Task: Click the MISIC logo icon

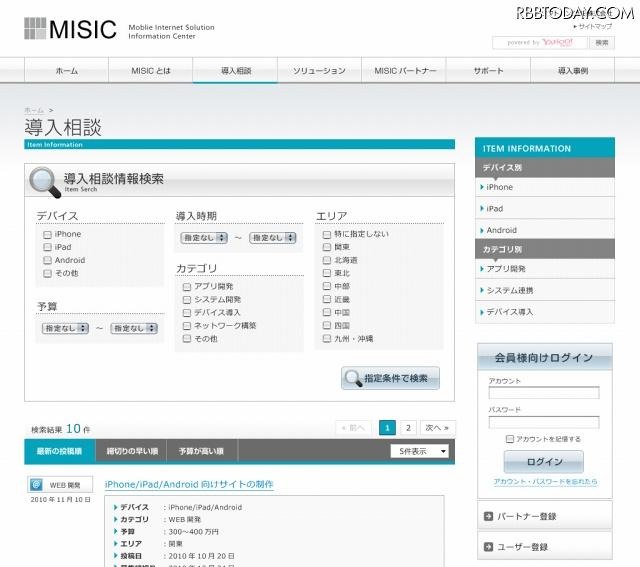Action: coord(35,29)
